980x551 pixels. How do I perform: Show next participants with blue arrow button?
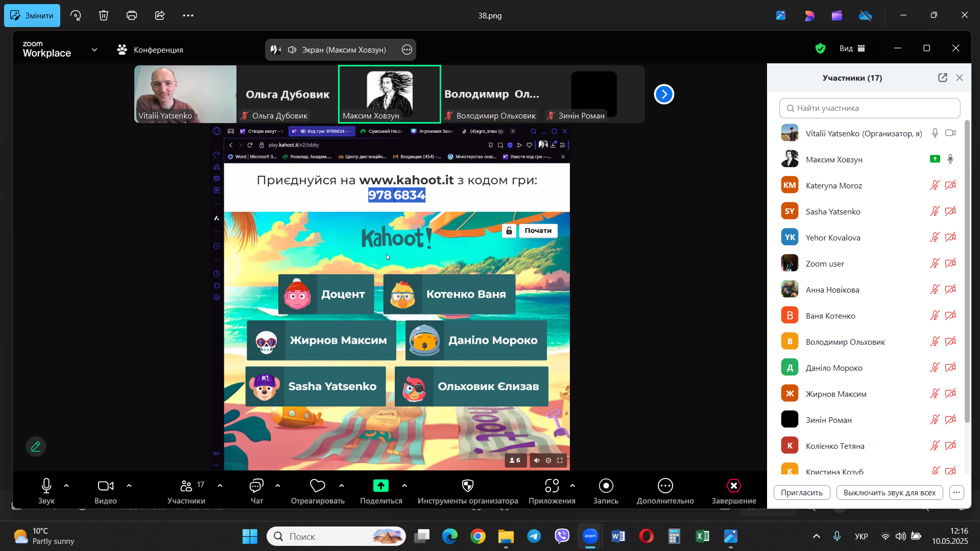point(664,94)
